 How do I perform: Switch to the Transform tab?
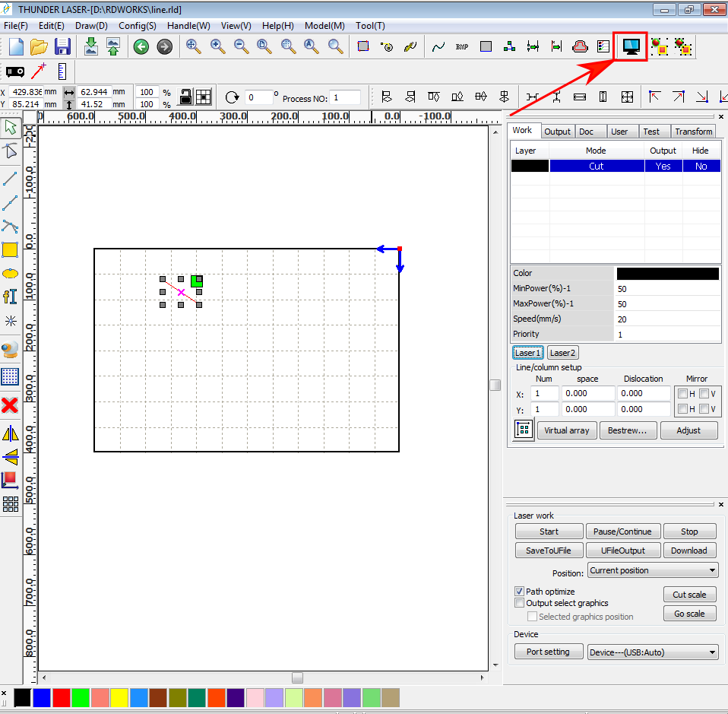pyautogui.click(x=693, y=132)
